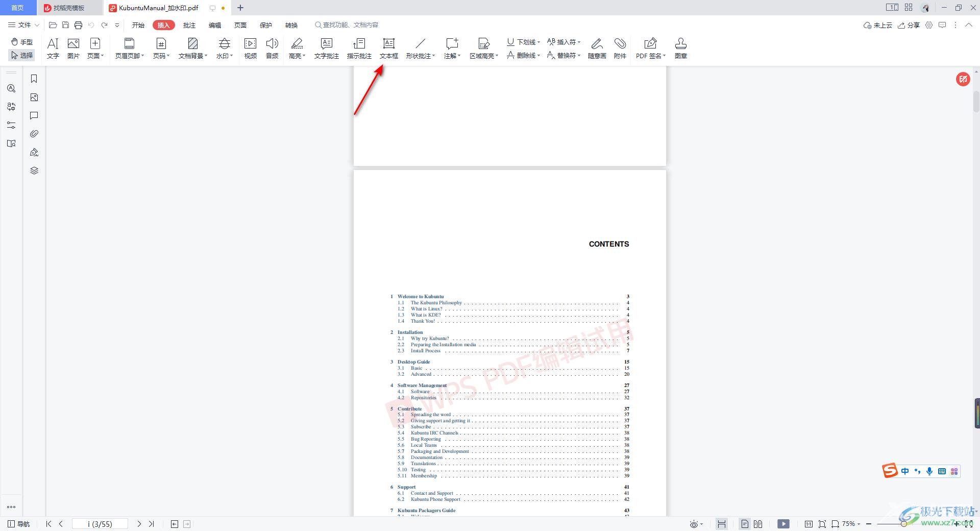Open the 视频 video insert tool

(x=251, y=49)
